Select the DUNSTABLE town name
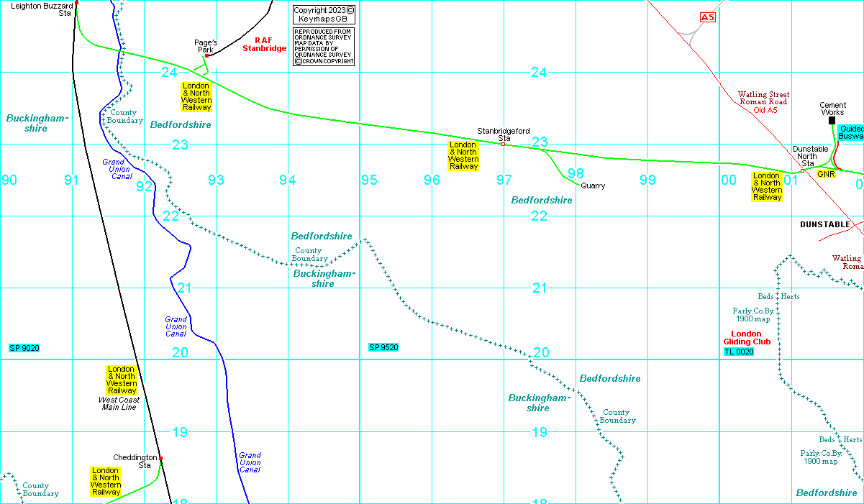Viewport: 864px width, 504px height. 824,224
